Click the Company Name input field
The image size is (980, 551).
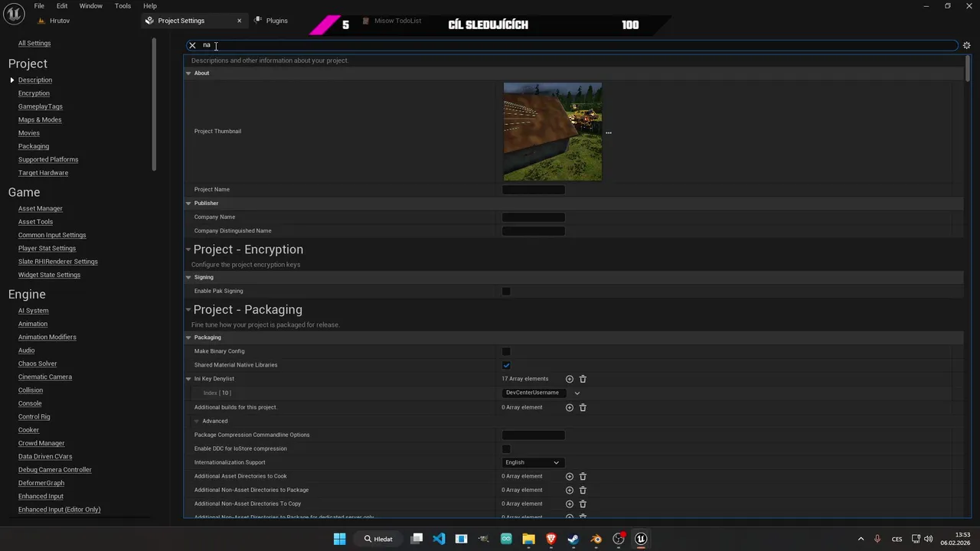pyautogui.click(x=534, y=217)
